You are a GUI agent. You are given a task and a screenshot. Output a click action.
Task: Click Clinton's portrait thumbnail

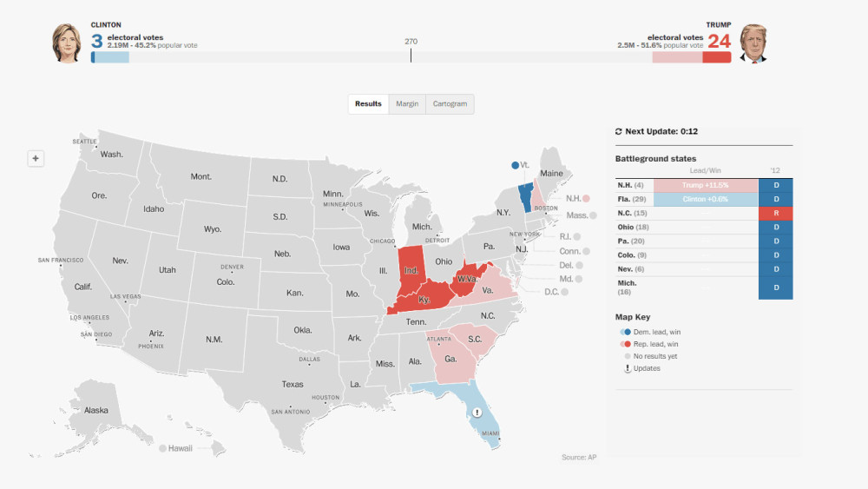(66, 43)
